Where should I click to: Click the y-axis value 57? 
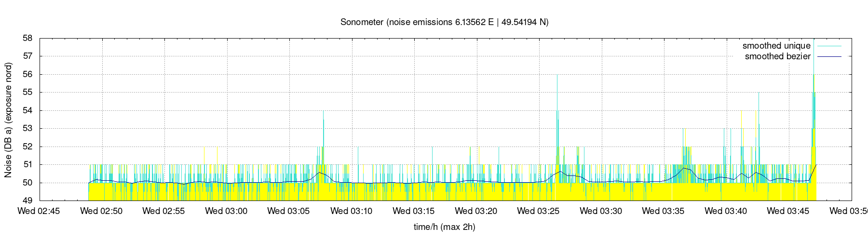[28, 56]
